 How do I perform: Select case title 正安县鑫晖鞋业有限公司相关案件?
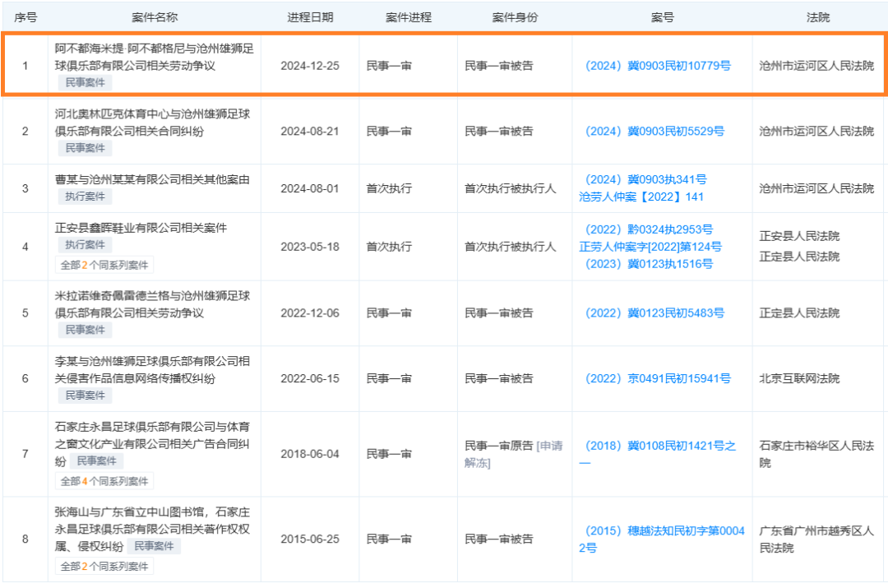coord(141,228)
